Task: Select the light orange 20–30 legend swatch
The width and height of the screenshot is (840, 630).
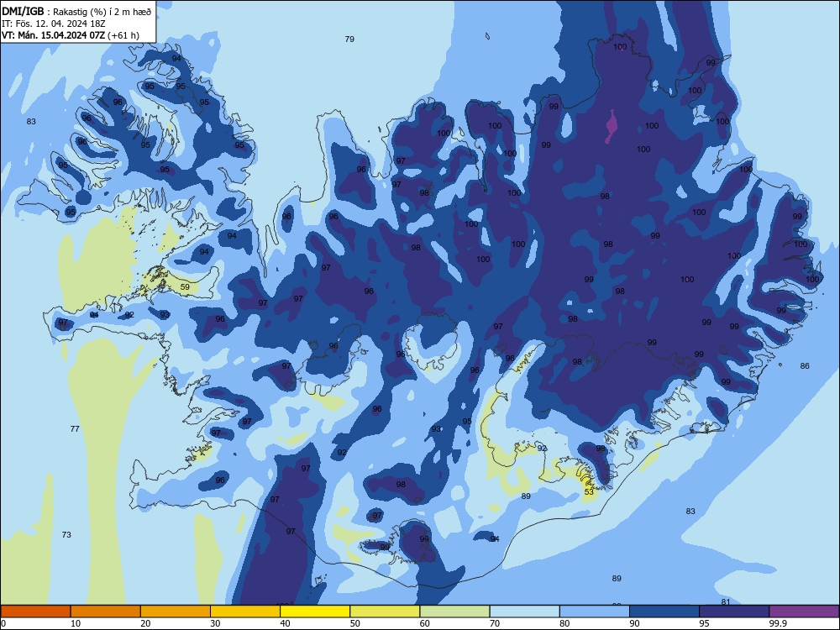Action: pyautogui.click(x=176, y=612)
